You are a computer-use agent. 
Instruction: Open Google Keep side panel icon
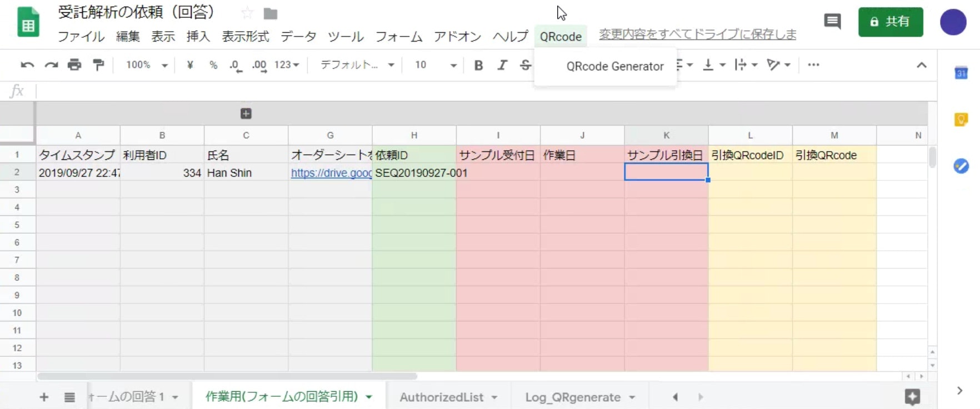pos(961,119)
